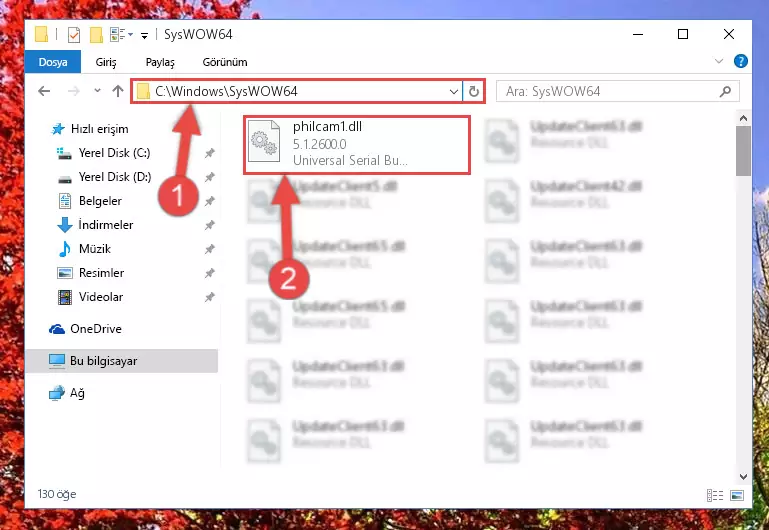Image resolution: width=769 pixels, height=530 pixels.
Task: Open the Customize Quick Access Toolbar arrow
Action: tap(144, 35)
